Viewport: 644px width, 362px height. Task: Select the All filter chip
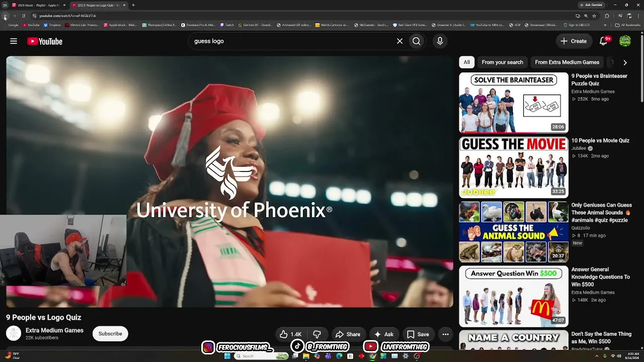coord(466,62)
